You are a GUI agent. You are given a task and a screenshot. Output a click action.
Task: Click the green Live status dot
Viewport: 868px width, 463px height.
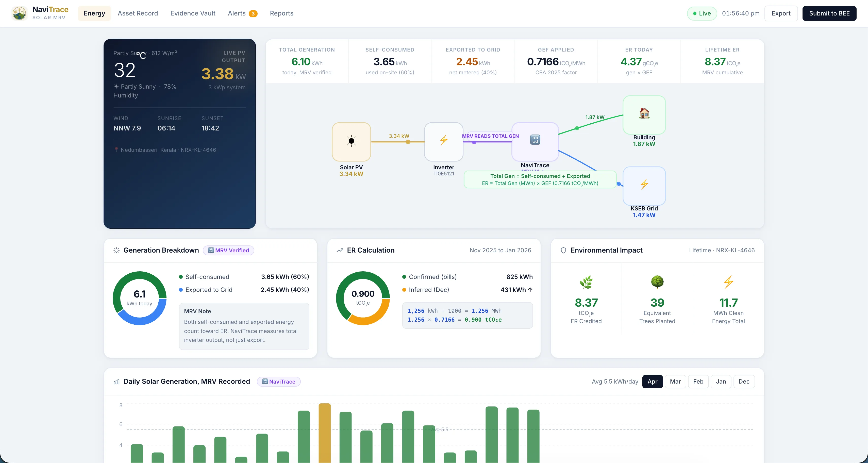(694, 13)
